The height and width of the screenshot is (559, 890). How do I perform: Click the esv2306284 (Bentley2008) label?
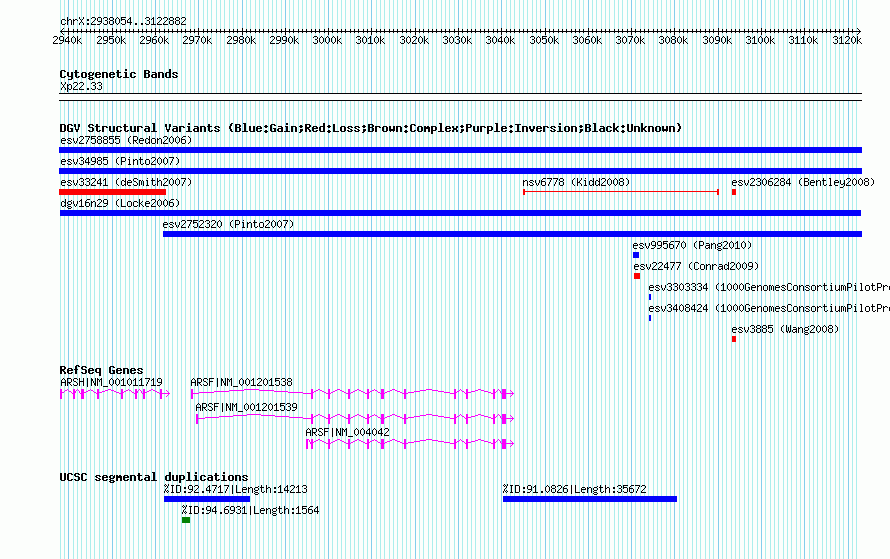click(x=803, y=182)
